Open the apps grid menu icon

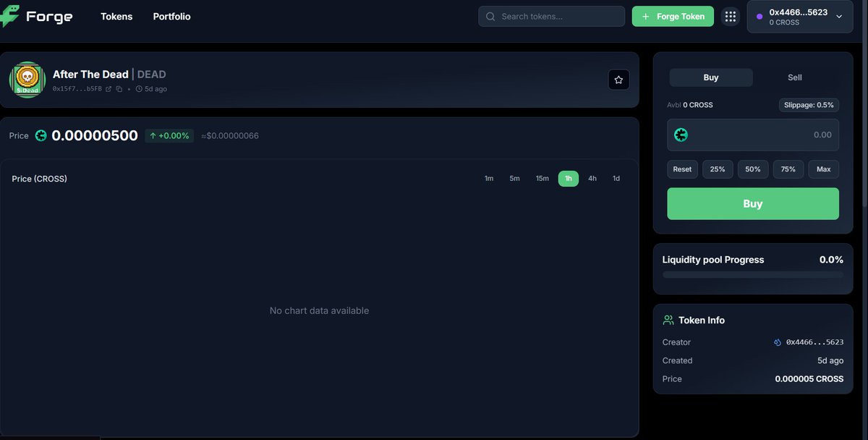click(731, 17)
